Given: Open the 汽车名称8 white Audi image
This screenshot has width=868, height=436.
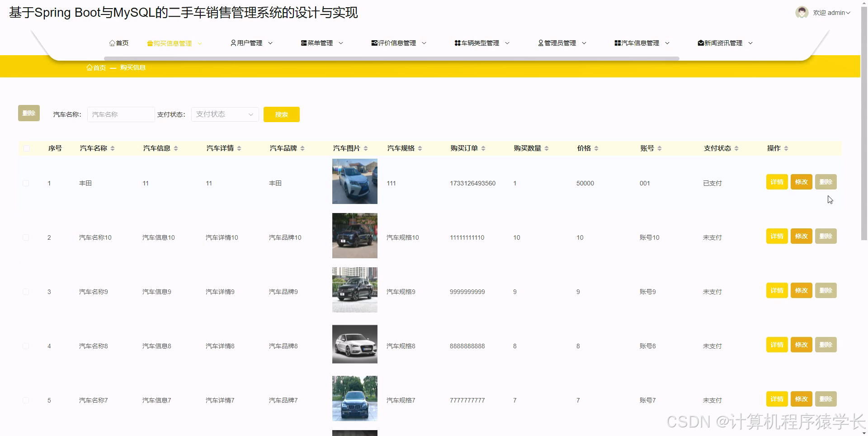Looking at the screenshot, I should 355,344.
